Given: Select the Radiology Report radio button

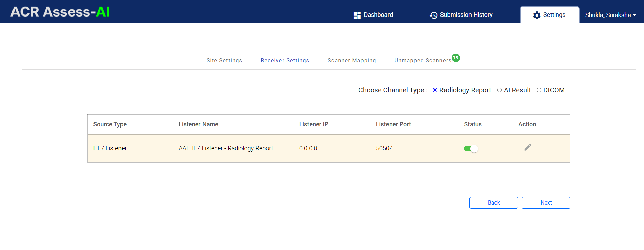Looking at the screenshot, I should [435, 90].
